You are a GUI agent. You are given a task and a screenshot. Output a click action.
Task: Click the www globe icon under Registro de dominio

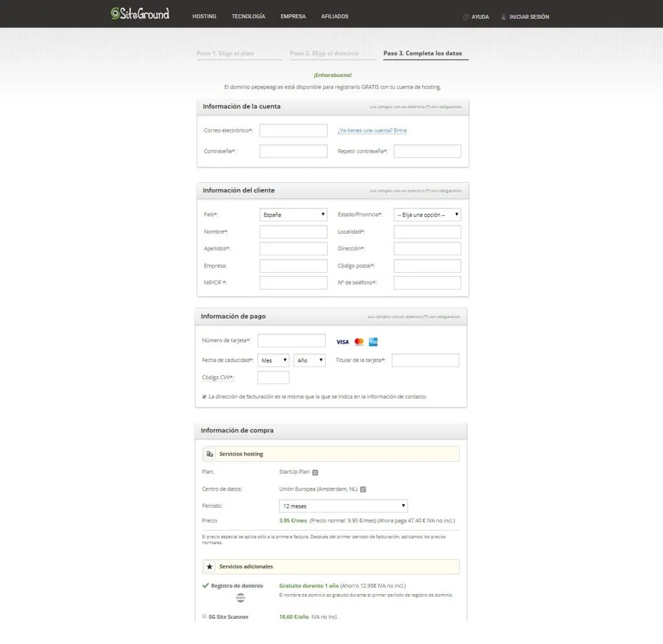pos(240,597)
